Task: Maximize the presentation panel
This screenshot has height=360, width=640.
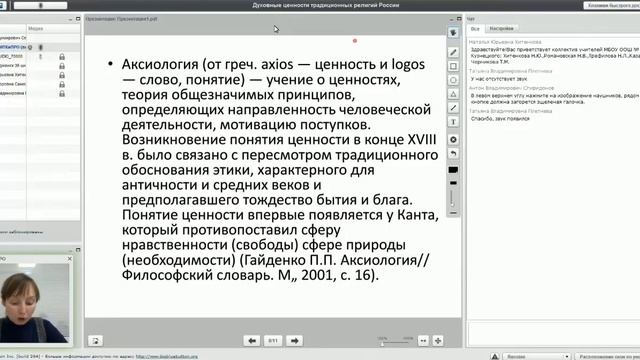Action: pos(459,19)
